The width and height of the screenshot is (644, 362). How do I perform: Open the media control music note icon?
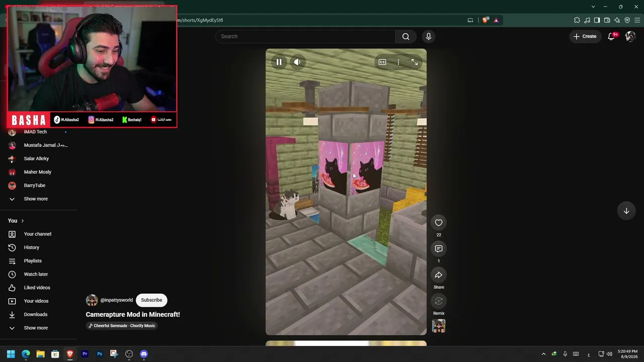(587, 20)
